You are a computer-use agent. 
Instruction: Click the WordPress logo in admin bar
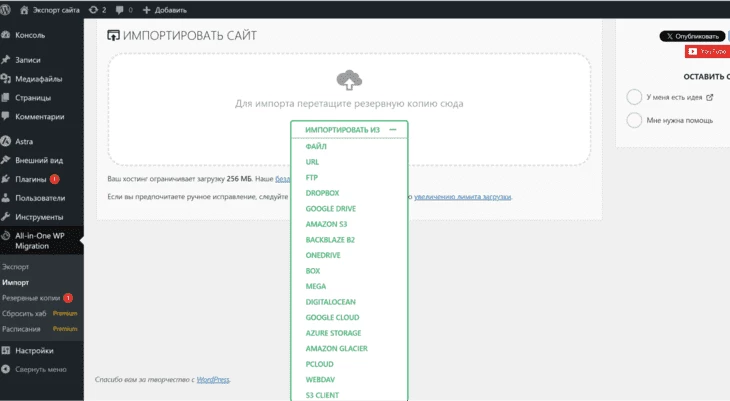(x=5, y=10)
